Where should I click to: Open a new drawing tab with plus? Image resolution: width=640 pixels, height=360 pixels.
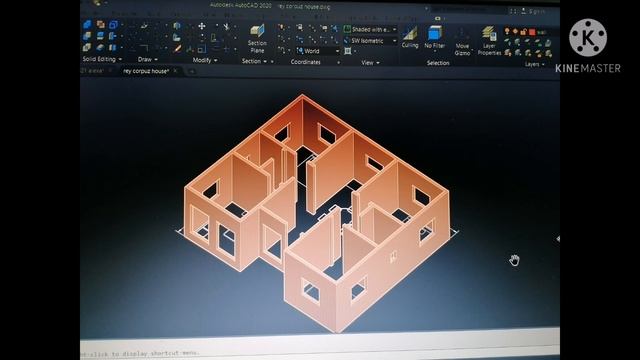pos(191,72)
